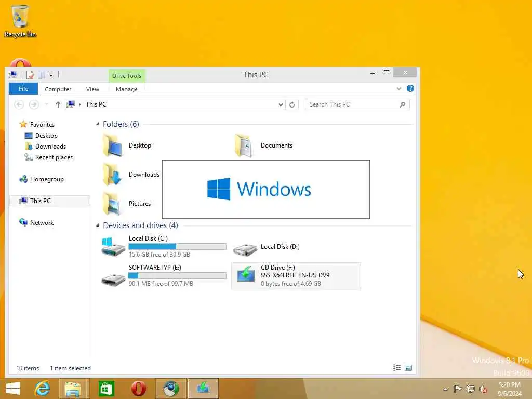
Task: Open Help with the blue question mark icon
Action: coord(410,88)
